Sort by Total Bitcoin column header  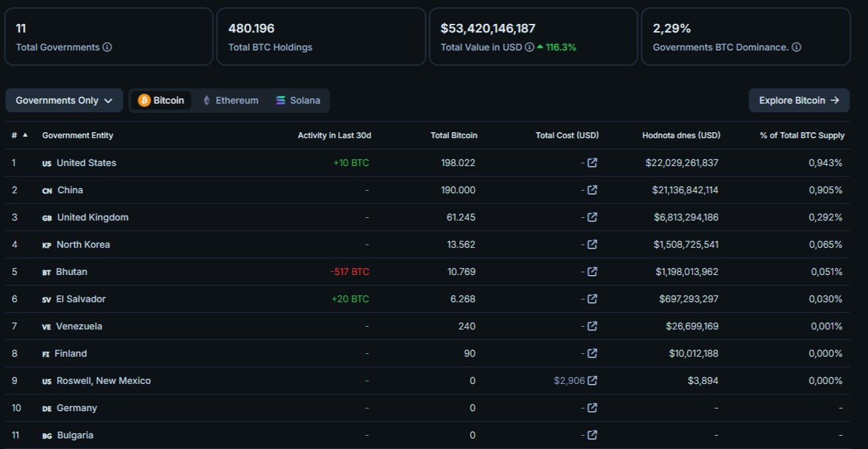tap(454, 135)
